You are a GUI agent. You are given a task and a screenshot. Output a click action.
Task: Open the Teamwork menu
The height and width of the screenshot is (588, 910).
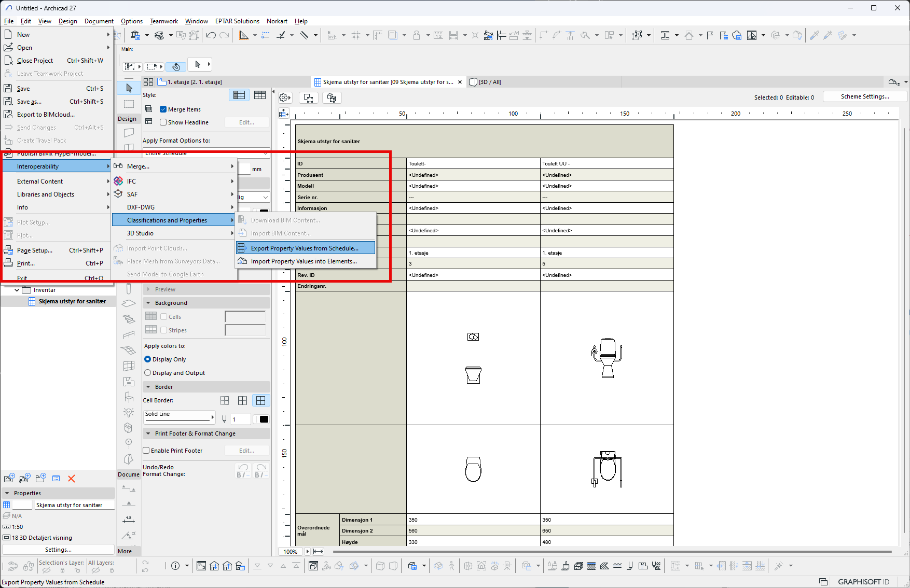click(163, 21)
